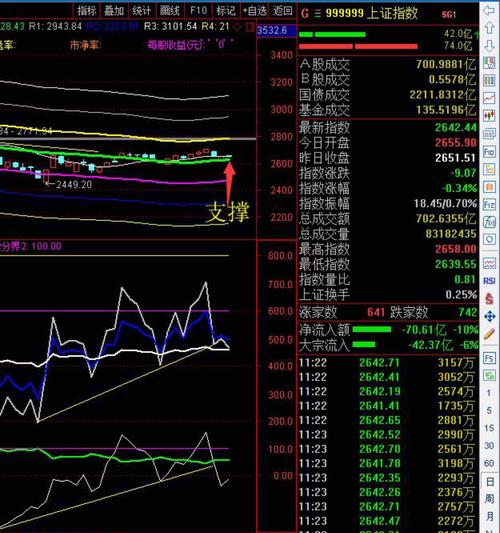This screenshot has height=533, width=500.
Task: Open the 画线 menu
Action: pos(170,11)
